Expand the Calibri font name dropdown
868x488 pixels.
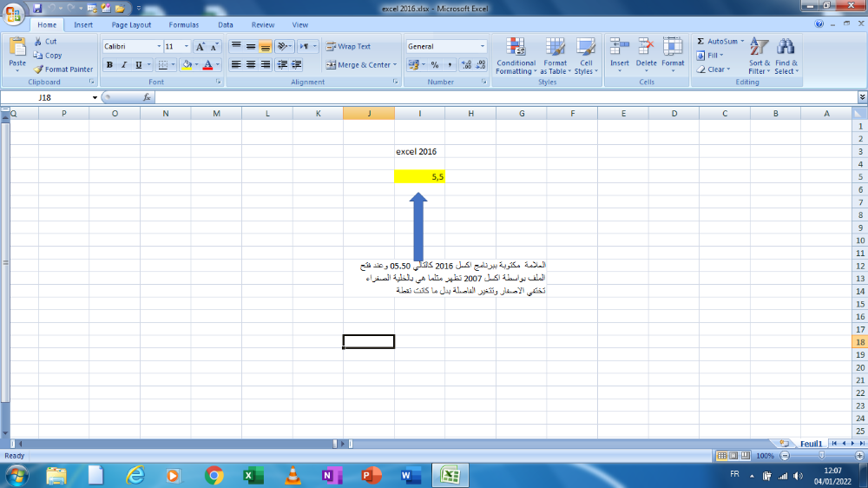coord(159,47)
